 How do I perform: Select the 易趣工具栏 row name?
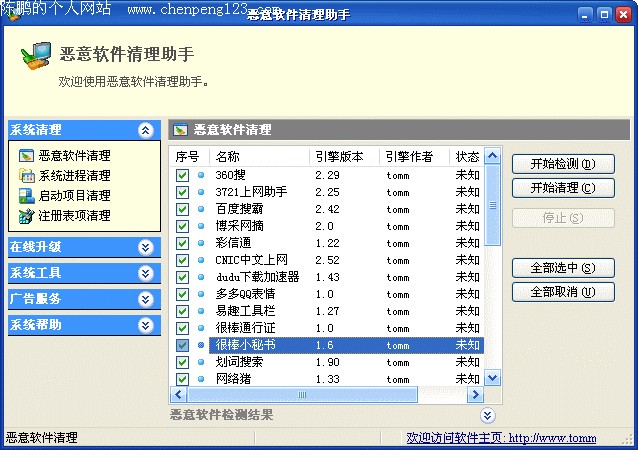pos(245,311)
